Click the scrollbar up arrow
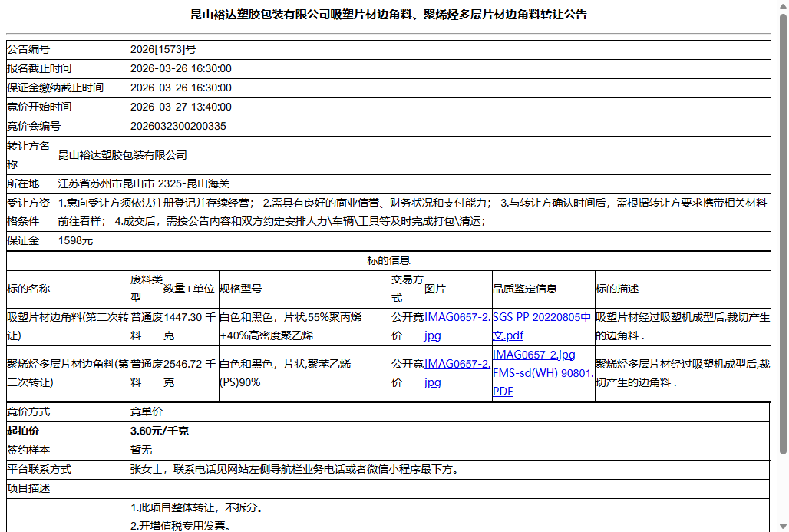This screenshot has width=789, height=532. pos(783,8)
